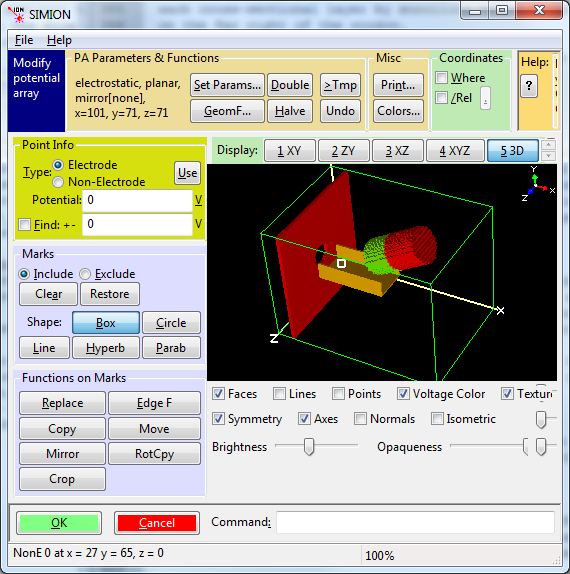570x574 pixels.
Task: Select the Circle shape
Action: pos(171,323)
